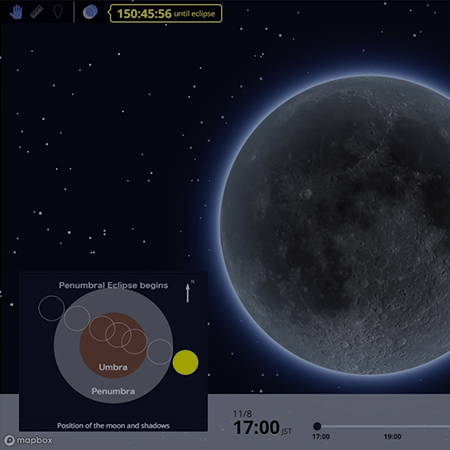
Task: Select the ruler measure tool
Action: 36,12
